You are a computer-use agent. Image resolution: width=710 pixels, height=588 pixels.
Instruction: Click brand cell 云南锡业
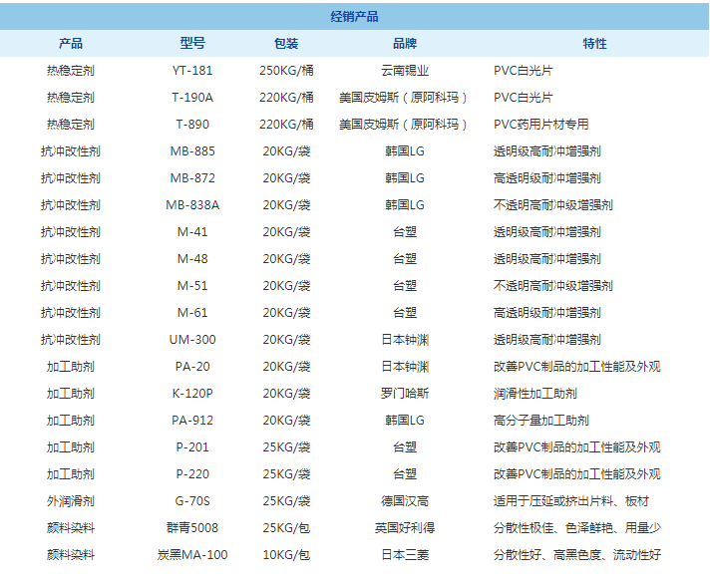[405, 71]
